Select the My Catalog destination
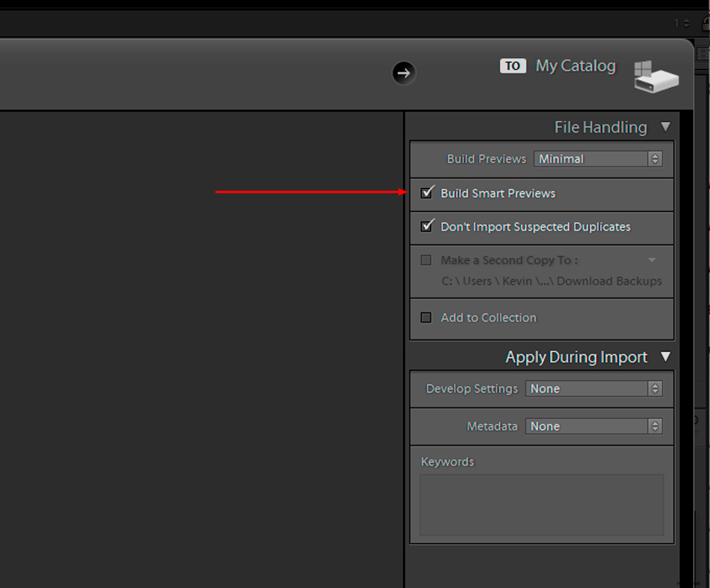The height and width of the screenshot is (588, 710). [x=575, y=66]
